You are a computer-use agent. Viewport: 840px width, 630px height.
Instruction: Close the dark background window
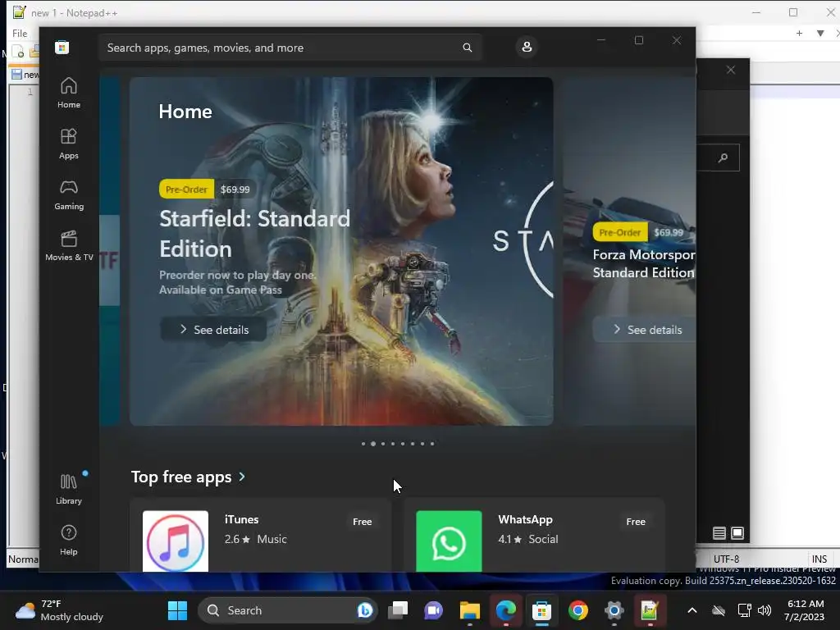click(731, 71)
